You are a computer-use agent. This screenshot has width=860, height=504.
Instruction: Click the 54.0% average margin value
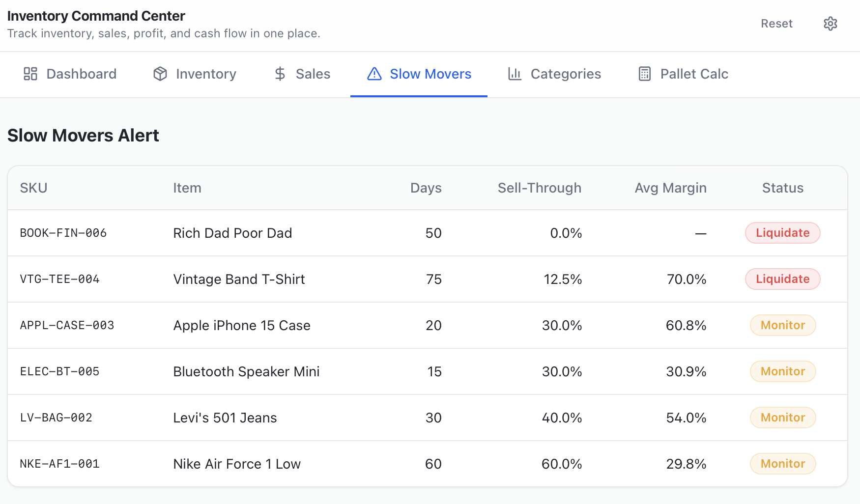click(x=686, y=418)
